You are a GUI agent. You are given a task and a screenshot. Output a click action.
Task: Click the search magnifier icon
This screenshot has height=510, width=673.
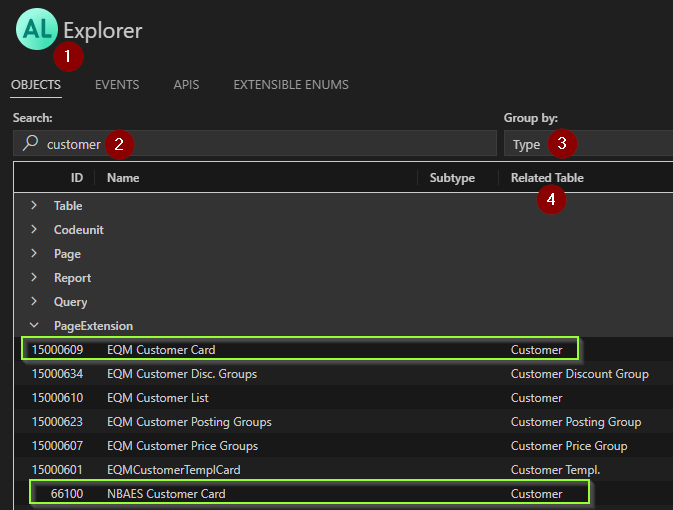tap(30, 144)
